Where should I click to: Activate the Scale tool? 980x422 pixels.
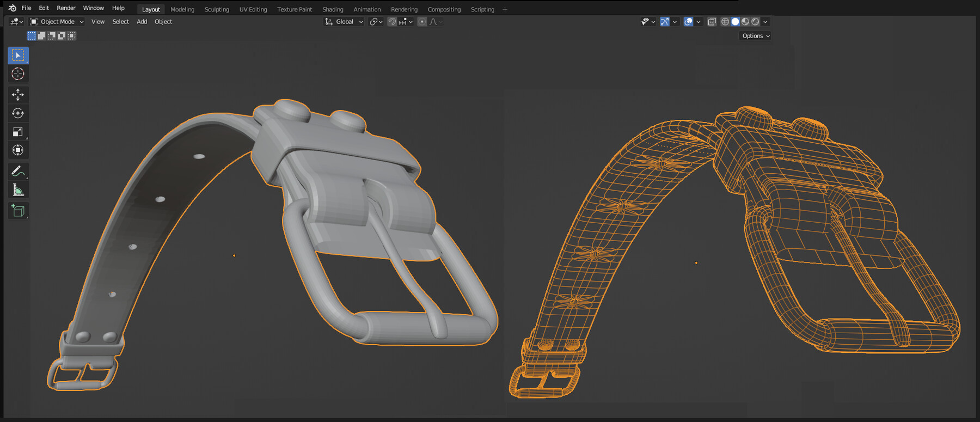click(x=18, y=132)
